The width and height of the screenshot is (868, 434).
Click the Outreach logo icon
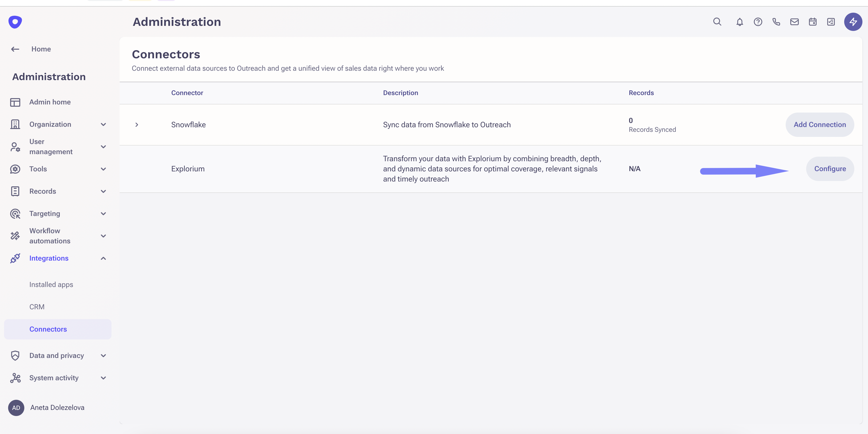coord(15,22)
